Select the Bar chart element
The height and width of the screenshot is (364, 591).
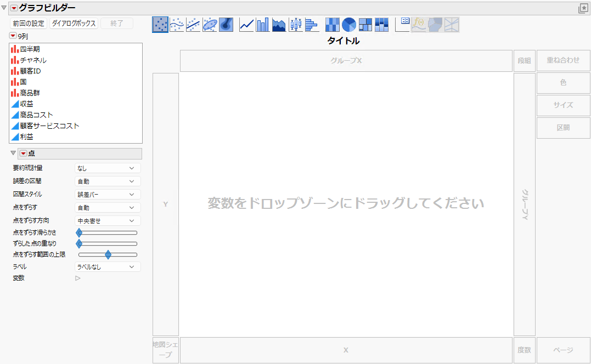click(x=263, y=25)
